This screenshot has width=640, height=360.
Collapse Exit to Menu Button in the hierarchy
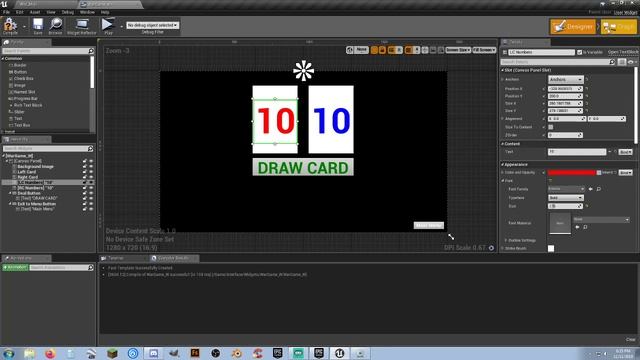coord(11,204)
